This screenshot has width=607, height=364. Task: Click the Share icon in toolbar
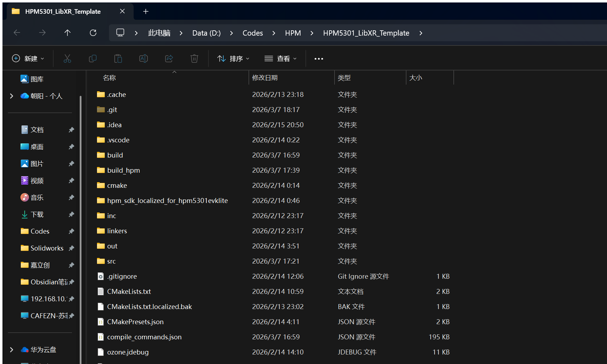pos(169,58)
